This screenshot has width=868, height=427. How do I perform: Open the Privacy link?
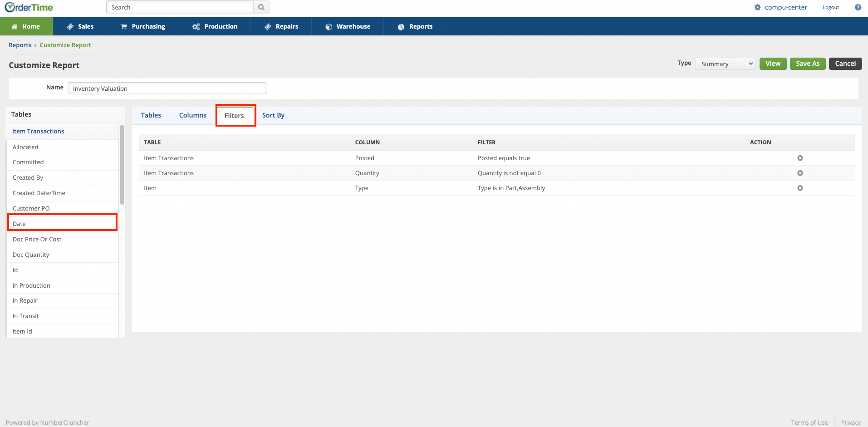point(851,422)
